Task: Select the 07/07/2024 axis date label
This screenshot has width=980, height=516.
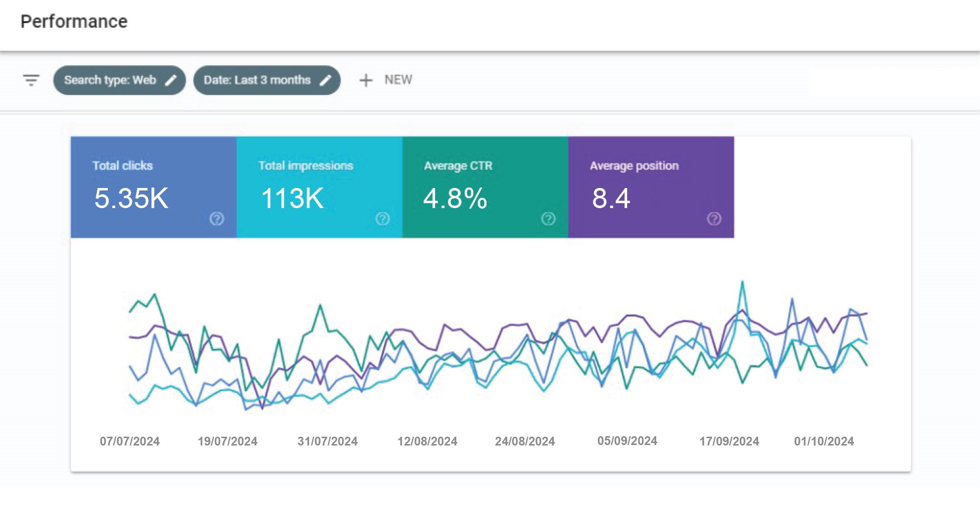Action: point(130,441)
